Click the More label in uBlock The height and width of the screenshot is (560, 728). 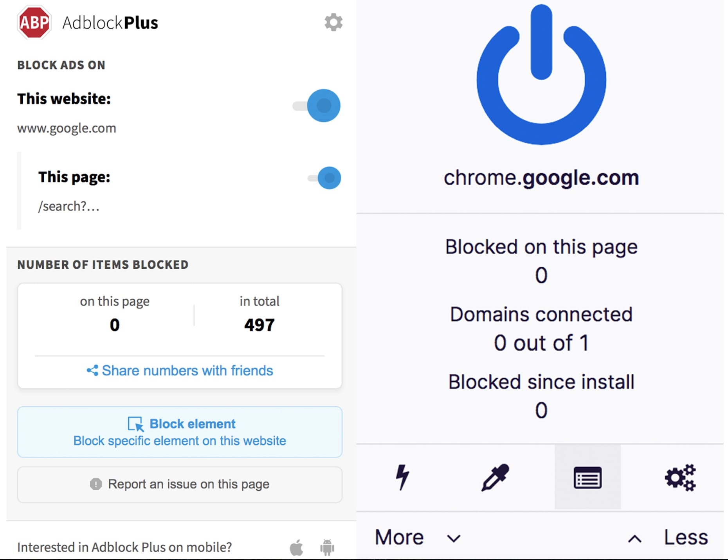[399, 537]
